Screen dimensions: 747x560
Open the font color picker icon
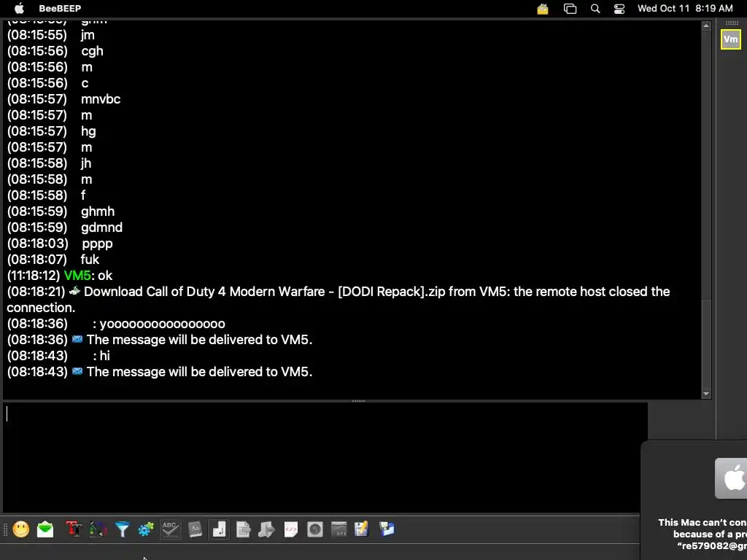point(98,529)
